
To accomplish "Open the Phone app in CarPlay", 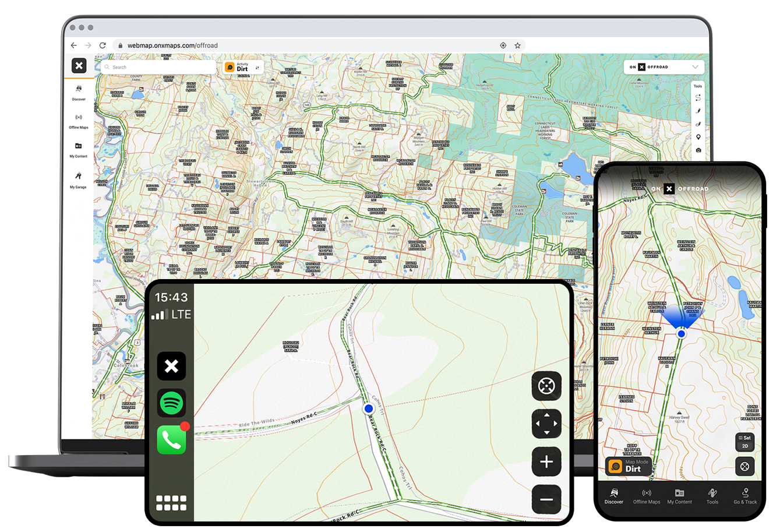I will [171, 440].
